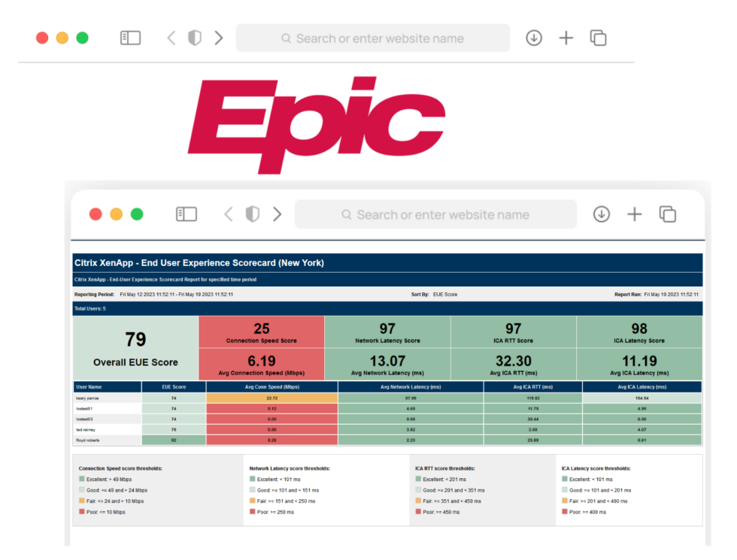Click the EUE Score cell showing 82

point(174,440)
